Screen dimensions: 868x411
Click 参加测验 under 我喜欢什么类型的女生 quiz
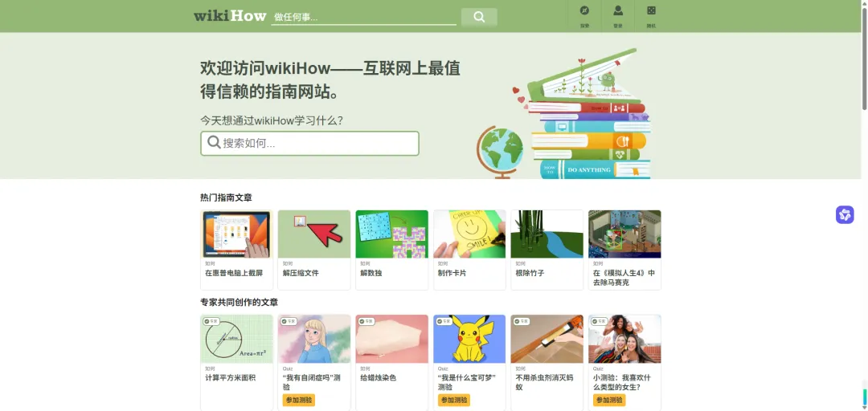point(609,400)
